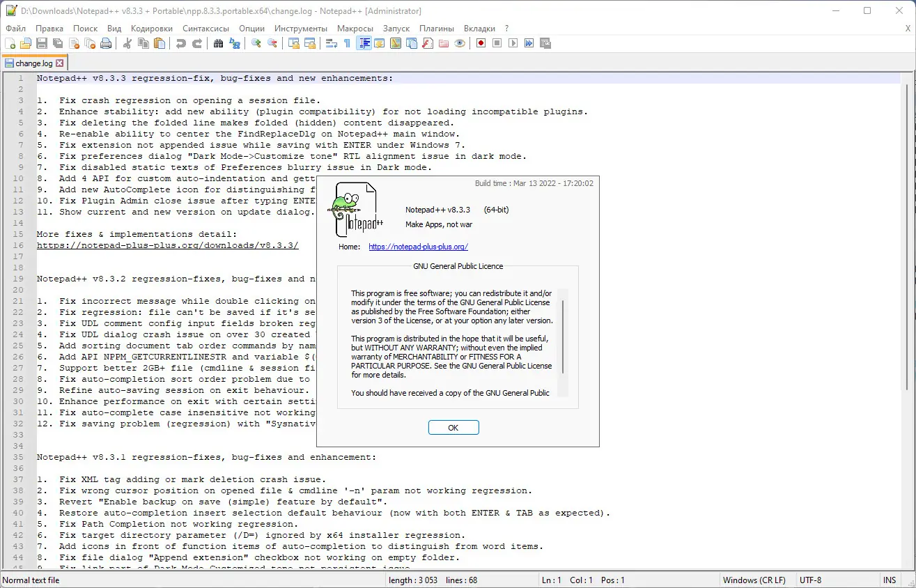Screen dimensions: 916x588
Task: Open Find using the binoculars icon
Action: [219, 43]
